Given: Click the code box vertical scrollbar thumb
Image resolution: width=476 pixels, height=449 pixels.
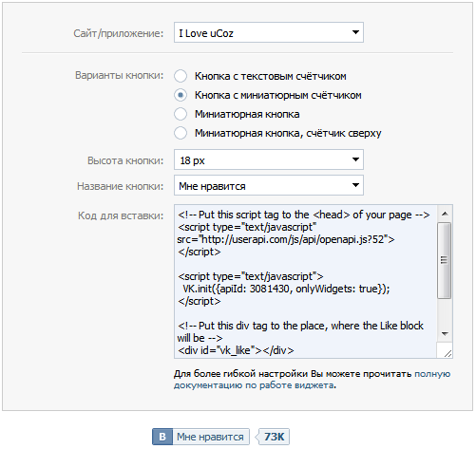Looking at the screenshot, I should click(445, 260).
